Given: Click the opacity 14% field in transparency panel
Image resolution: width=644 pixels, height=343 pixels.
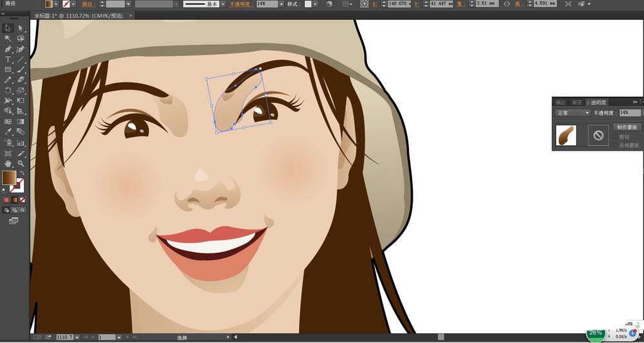Looking at the screenshot, I should (629, 113).
